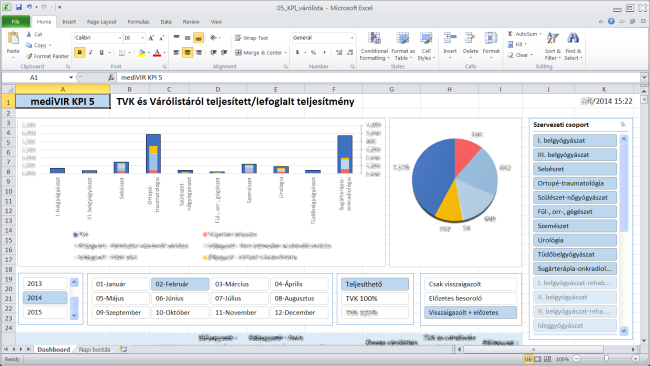The height and width of the screenshot is (366, 650).
Task: Align text to the left
Action: pos(177,53)
